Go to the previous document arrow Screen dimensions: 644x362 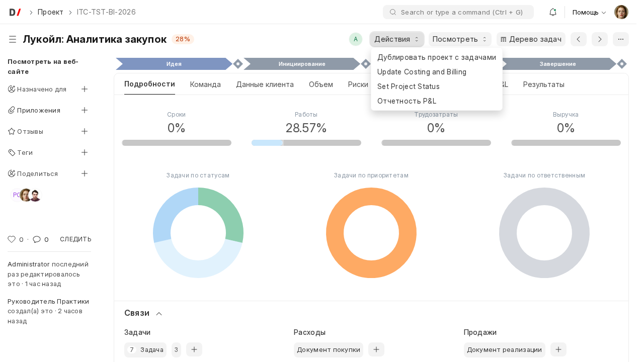579,39
